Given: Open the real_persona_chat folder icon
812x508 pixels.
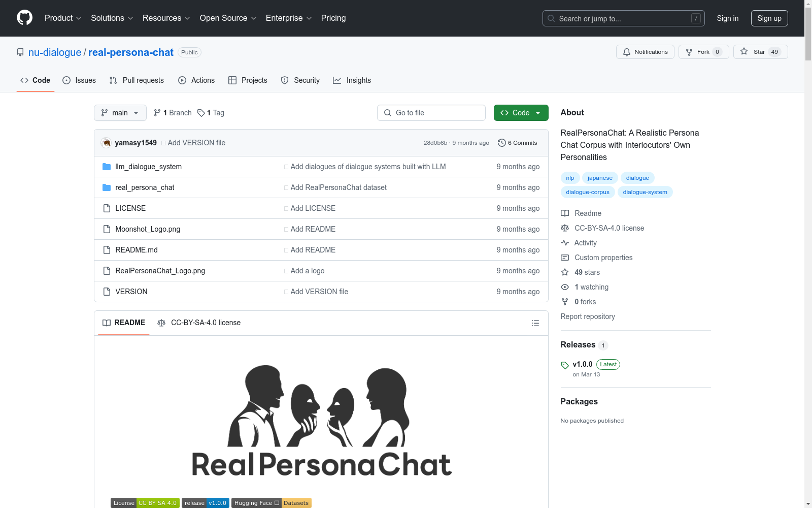Looking at the screenshot, I should point(107,187).
